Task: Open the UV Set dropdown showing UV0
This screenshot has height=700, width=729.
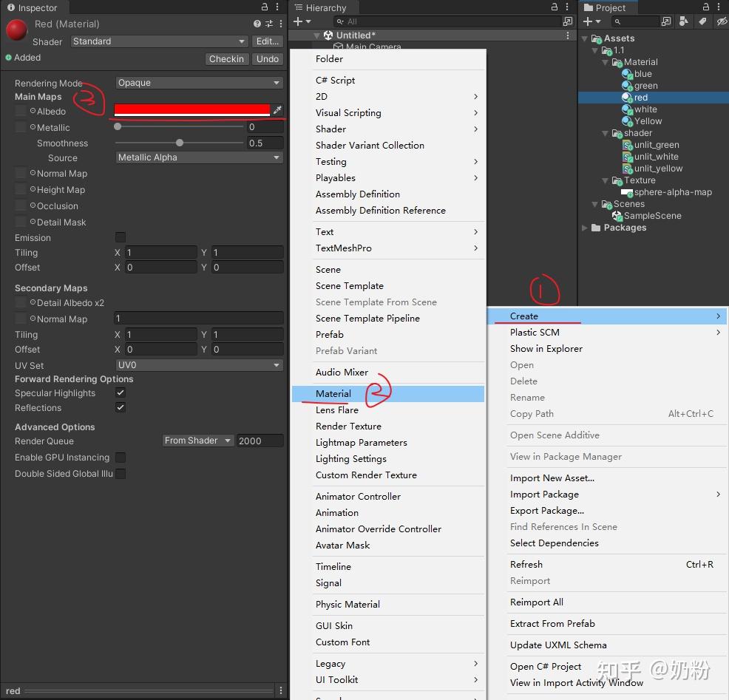Action: 198,365
